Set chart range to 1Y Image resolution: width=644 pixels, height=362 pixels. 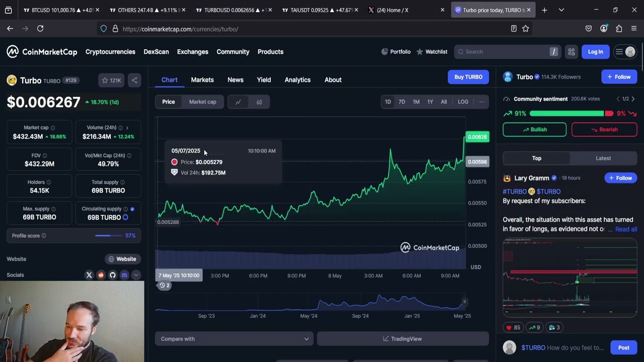430,102
